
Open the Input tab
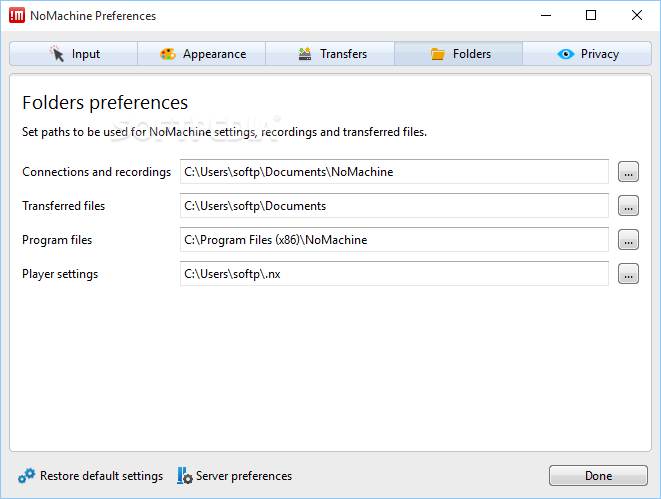74,54
